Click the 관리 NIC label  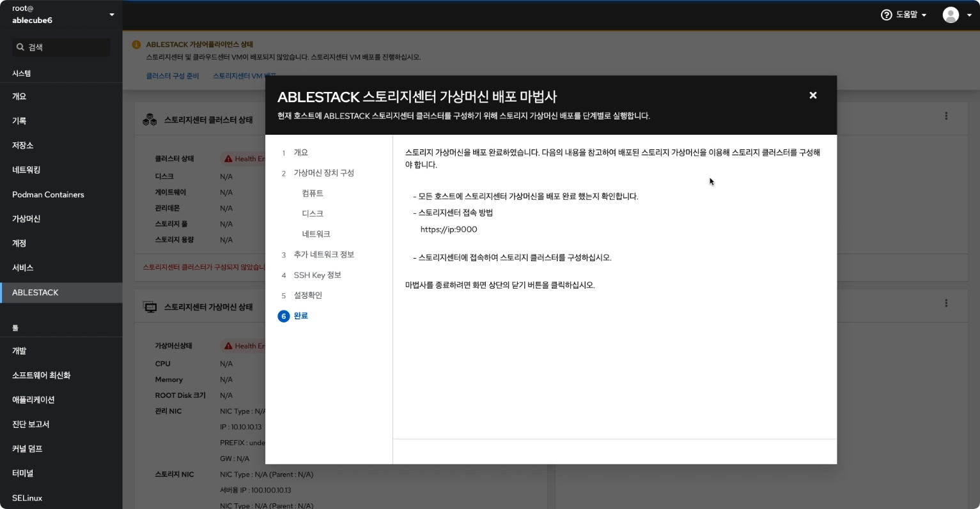coord(168,411)
